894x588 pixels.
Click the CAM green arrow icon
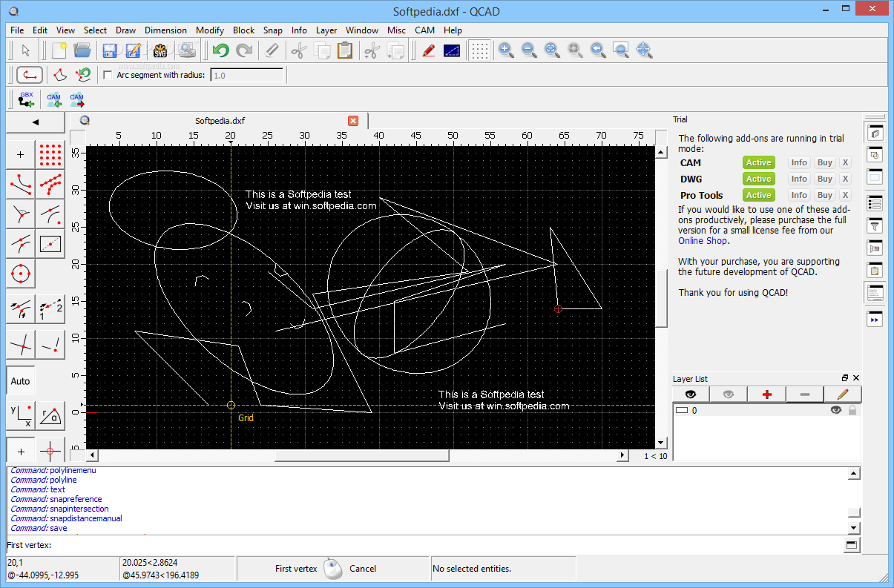pos(54,100)
